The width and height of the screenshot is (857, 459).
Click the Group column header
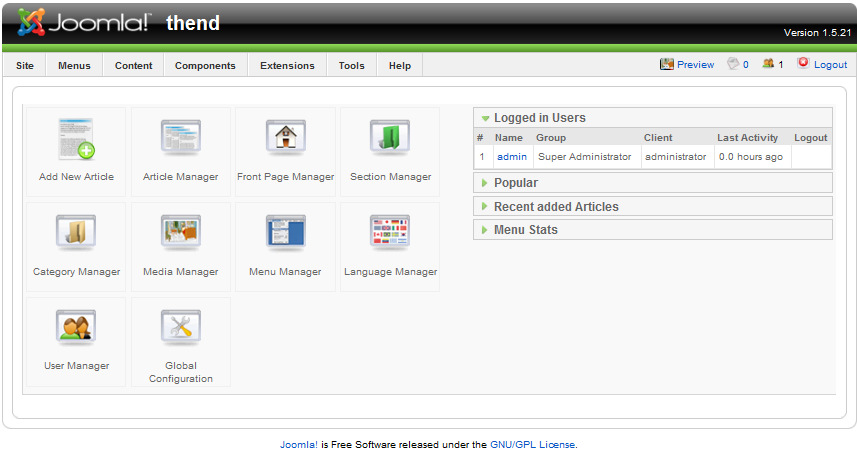pos(550,138)
